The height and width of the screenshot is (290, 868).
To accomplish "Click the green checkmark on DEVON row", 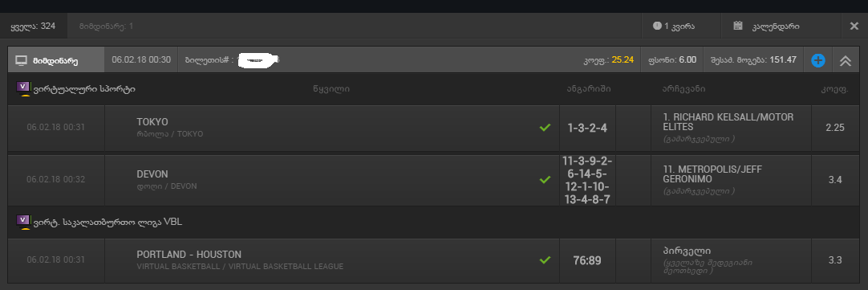I will [545, 180].
